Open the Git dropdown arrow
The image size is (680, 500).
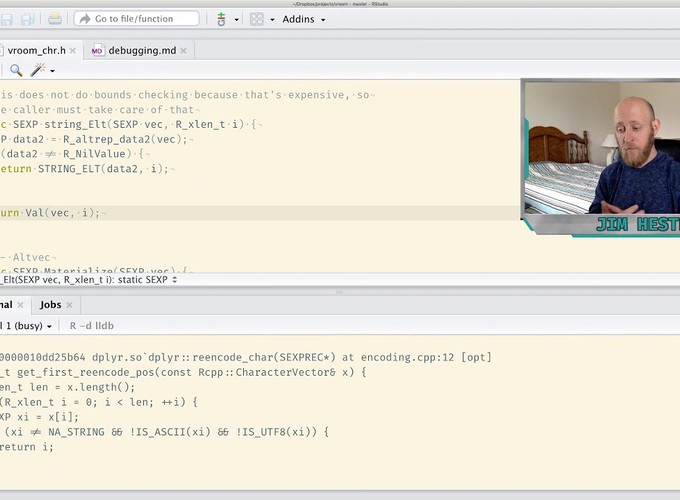coord(236,20)
